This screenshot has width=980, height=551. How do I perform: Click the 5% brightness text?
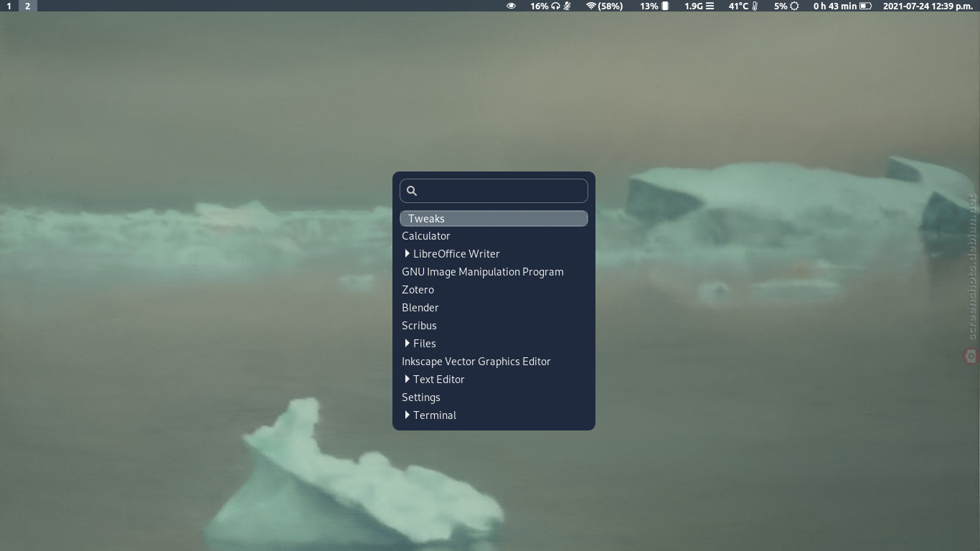781,6
